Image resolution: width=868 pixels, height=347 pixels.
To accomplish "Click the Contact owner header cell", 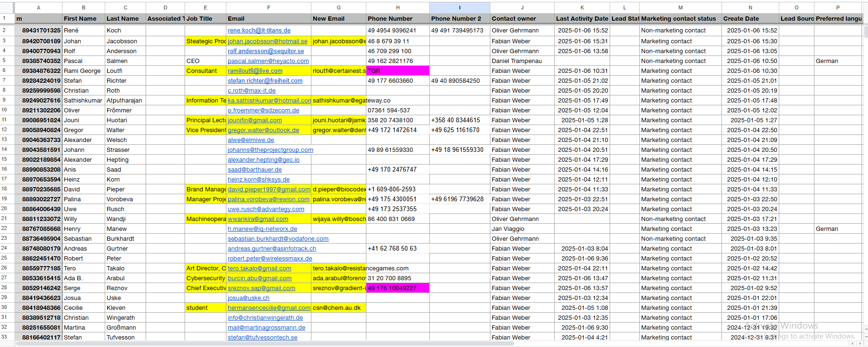I will tap(521, 19).
